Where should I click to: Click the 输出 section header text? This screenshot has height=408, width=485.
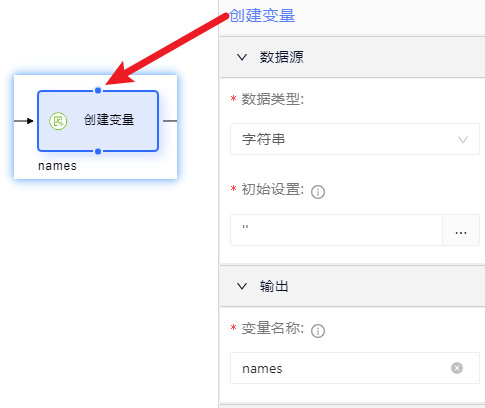click(x=274, y=286)
